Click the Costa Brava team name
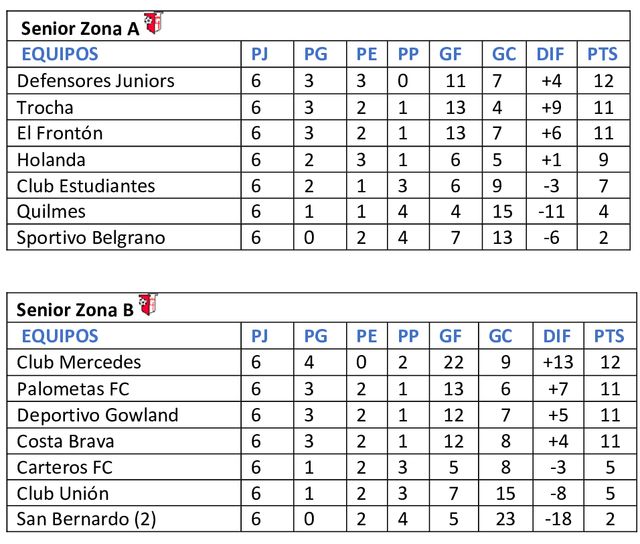The width and height of the screenshot is (640, 544). coord(66,441)
